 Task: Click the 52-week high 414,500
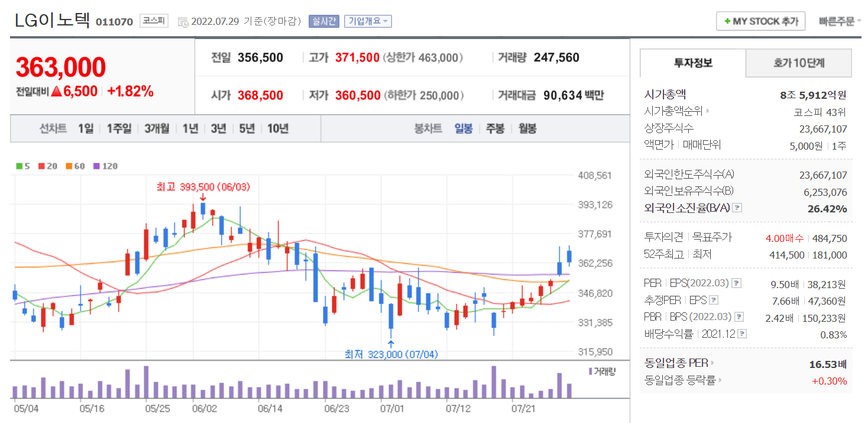(x=786, y=255)
